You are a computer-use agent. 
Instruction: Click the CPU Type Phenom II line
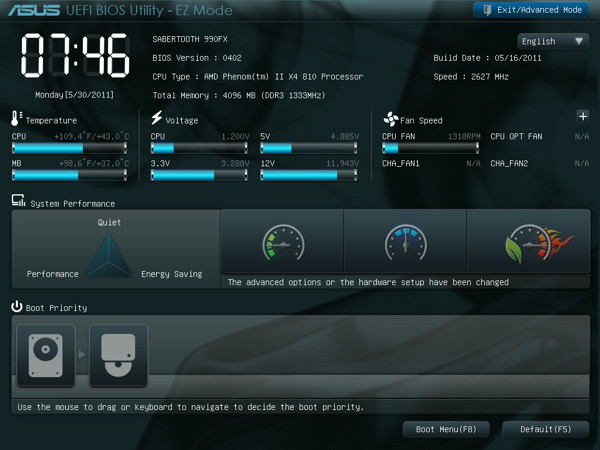[x=258, y=77]
